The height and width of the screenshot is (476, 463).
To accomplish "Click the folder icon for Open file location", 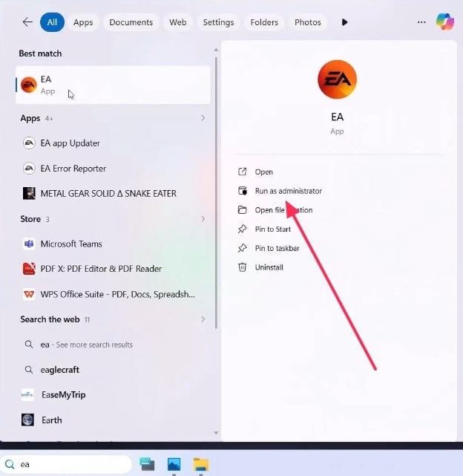I will (x=242, y=209).
